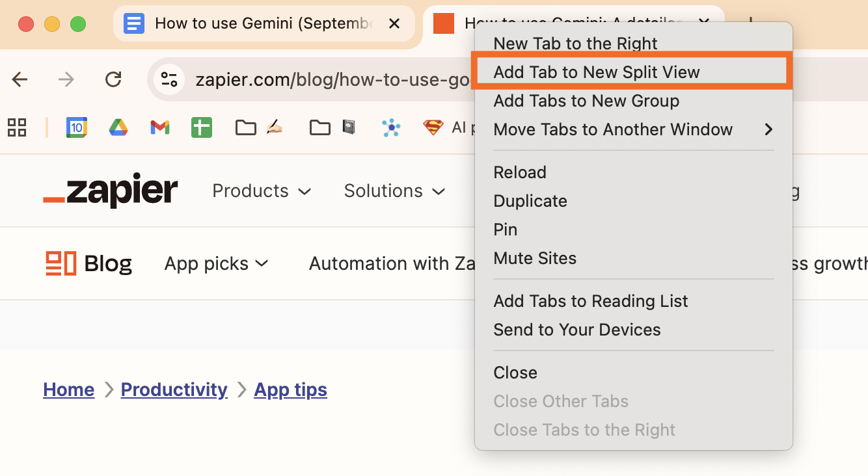Reload the current page

113,79
